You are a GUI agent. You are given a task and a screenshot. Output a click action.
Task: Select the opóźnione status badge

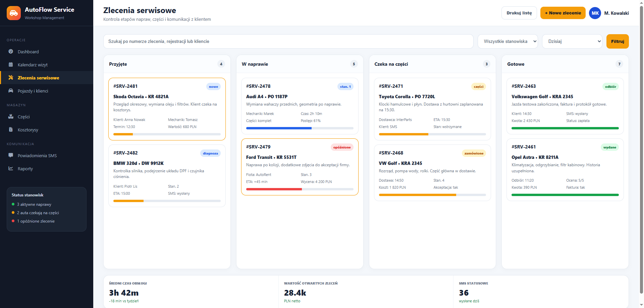[x=342, y=147]
